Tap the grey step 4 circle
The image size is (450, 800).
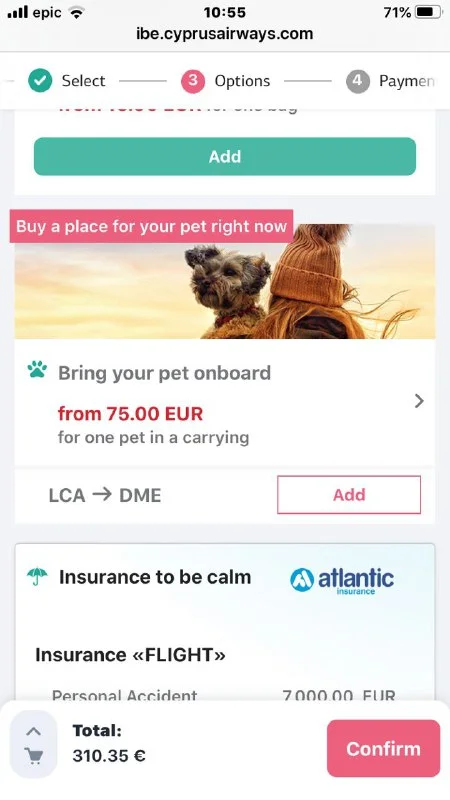[358, 81]
